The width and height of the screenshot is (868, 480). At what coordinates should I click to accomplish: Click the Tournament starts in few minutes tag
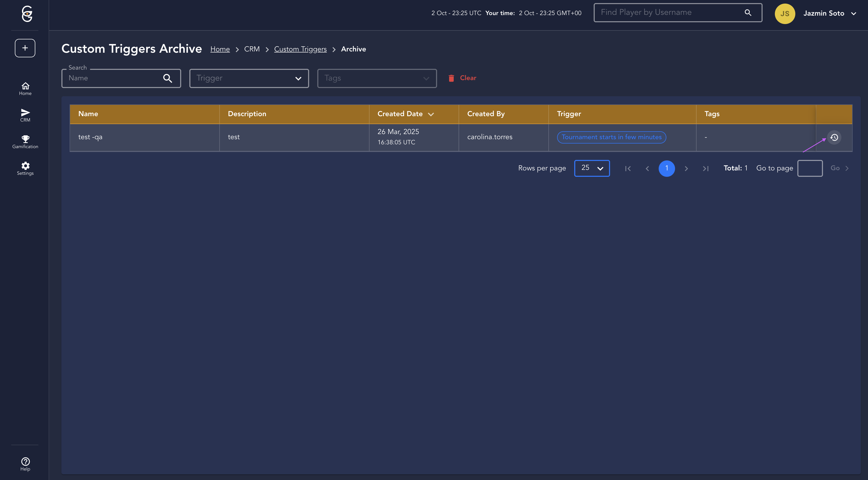pyautogui.click(x=611, y=137)
